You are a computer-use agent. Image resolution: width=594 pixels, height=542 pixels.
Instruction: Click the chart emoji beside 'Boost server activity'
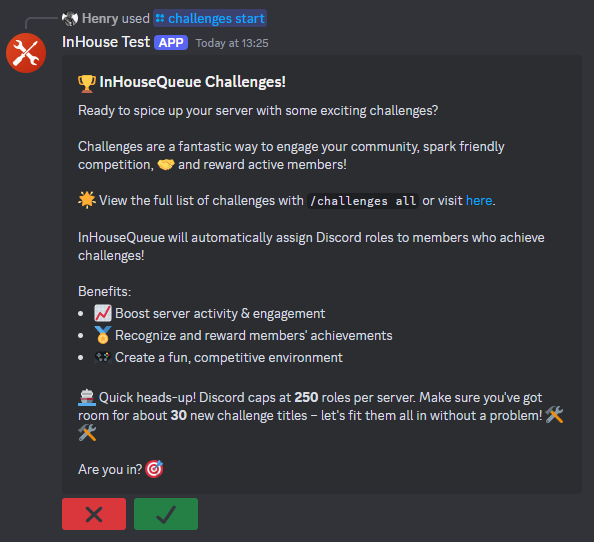103,313
